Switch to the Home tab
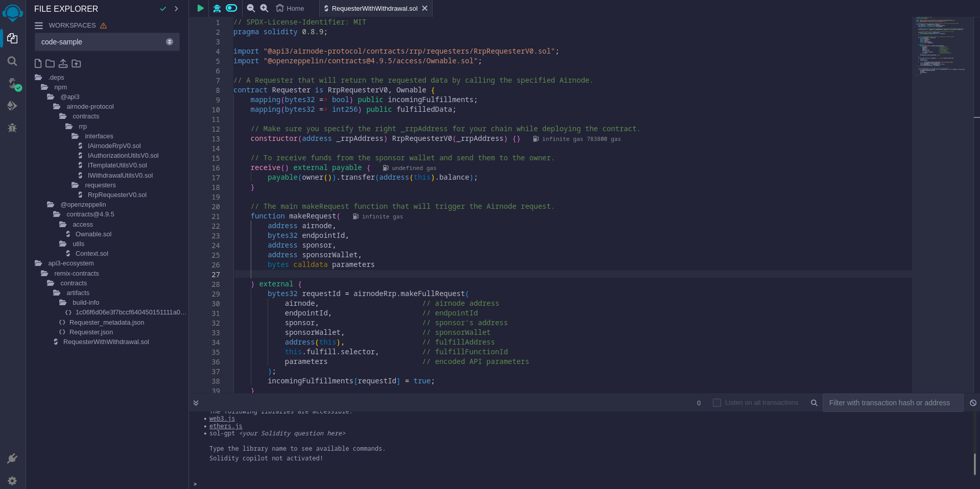The height and width of the screenshot is (489, 980). pyautogui.click(x=289, y=8)
